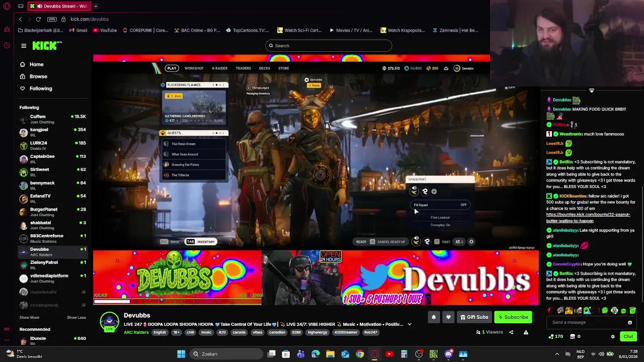Click the green Subscribe button

coord(513,317)
